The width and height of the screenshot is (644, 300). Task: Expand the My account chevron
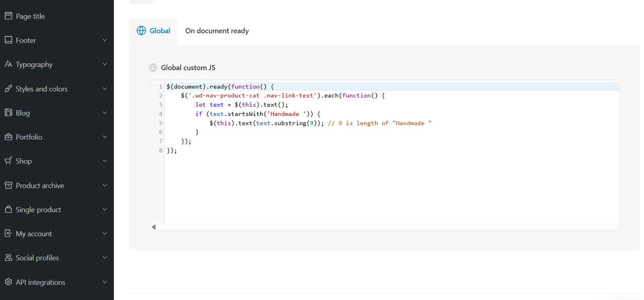105,234
